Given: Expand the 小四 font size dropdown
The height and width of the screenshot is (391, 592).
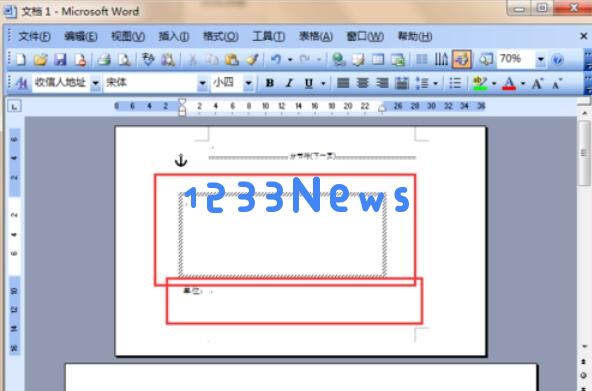Looking at the screenshot, I should coord(248,83).
